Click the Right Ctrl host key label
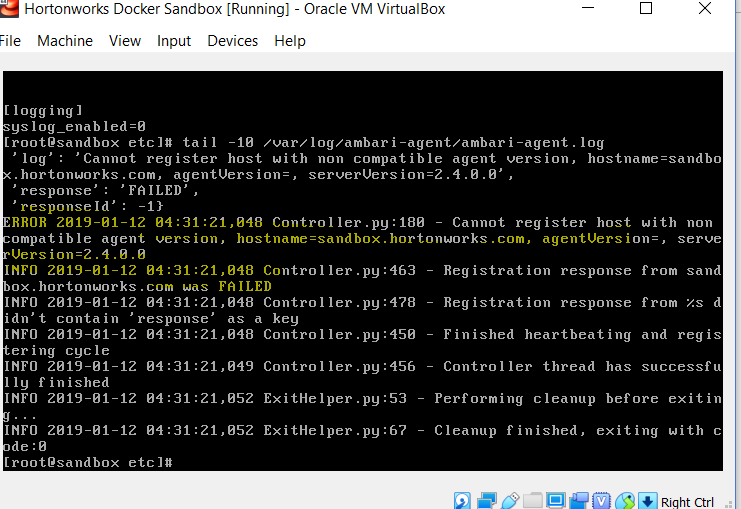 [x=687, y=502]
